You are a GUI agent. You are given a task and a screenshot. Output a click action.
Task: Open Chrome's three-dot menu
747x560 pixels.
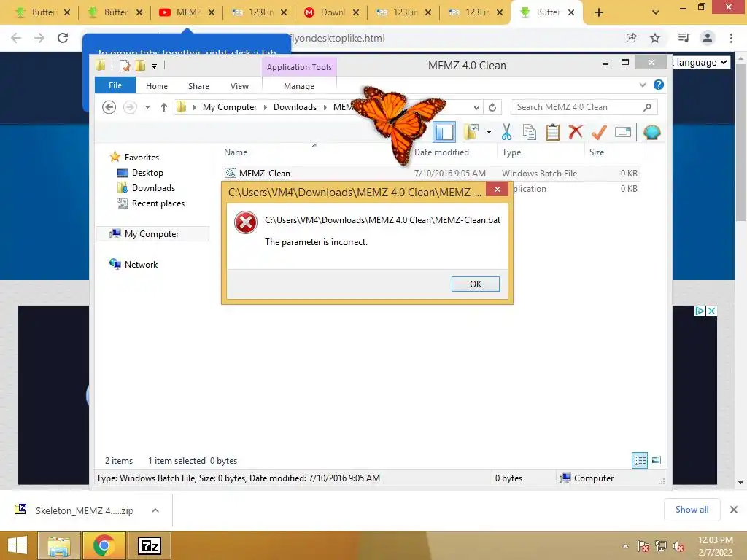pos(731,38)
